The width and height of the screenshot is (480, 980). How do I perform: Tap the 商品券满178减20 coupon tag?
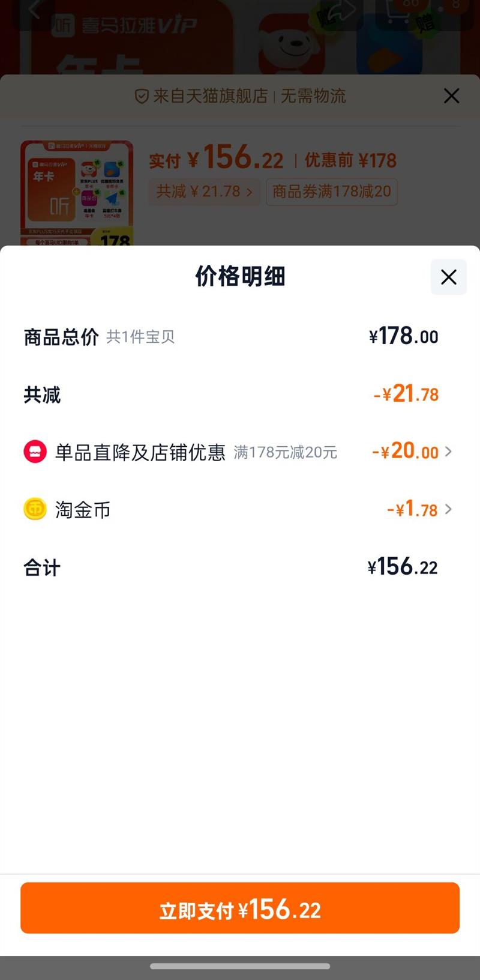[331, 192]
